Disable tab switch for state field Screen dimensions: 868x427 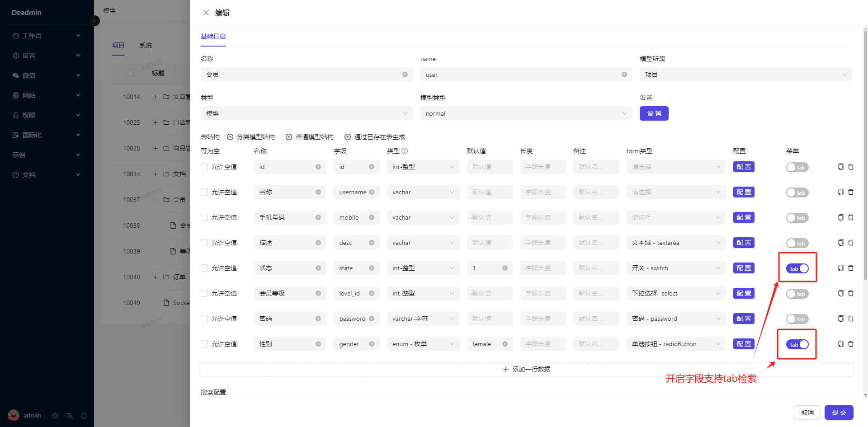pyautogui.click(x=797, y=268)
